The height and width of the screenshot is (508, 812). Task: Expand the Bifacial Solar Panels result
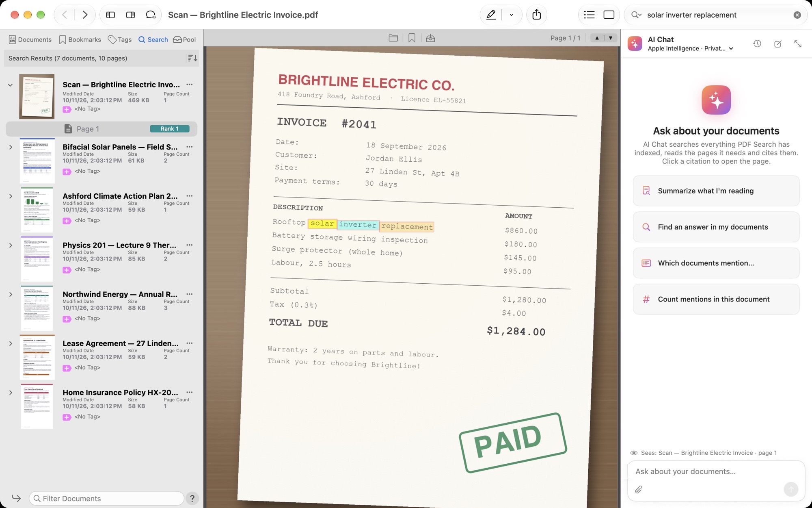11,147
